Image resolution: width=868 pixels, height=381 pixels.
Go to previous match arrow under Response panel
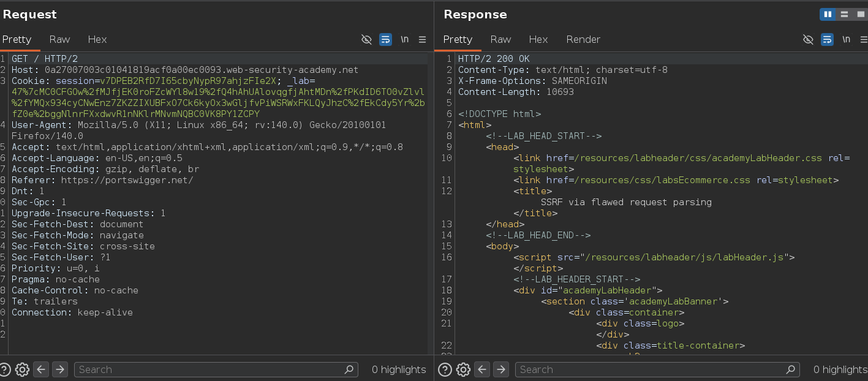click(482, 369)
